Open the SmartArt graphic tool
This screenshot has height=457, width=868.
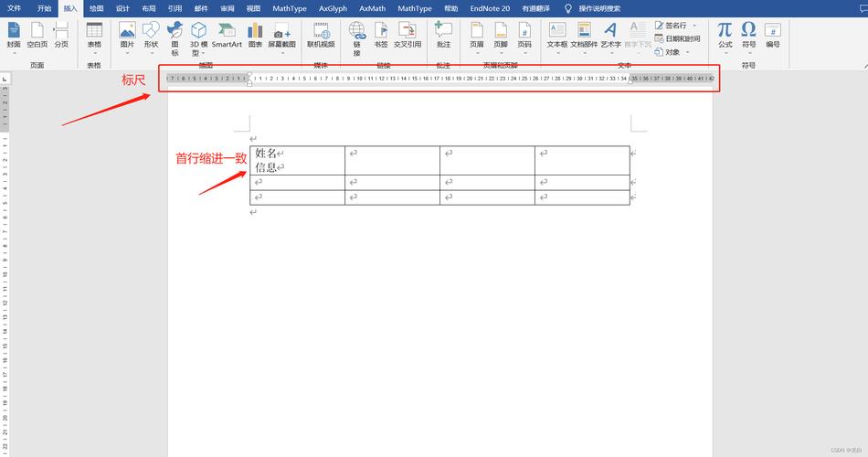(227, 35)
